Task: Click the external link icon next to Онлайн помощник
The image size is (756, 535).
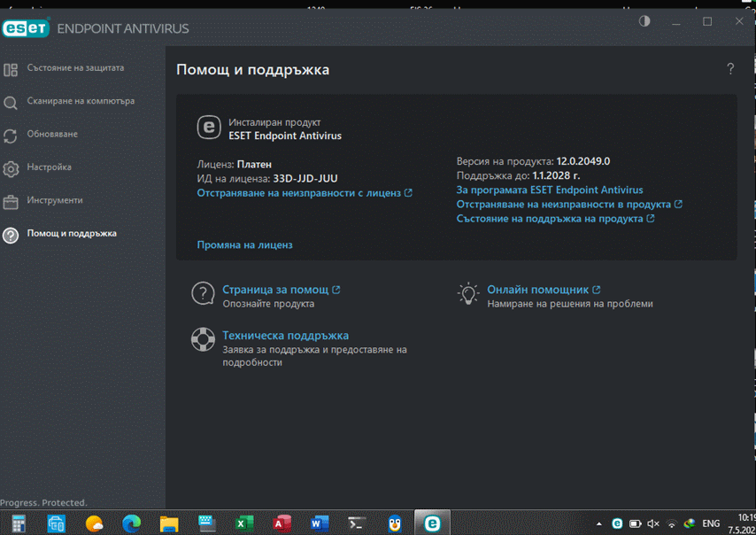Action: click(x=597, y=290)
